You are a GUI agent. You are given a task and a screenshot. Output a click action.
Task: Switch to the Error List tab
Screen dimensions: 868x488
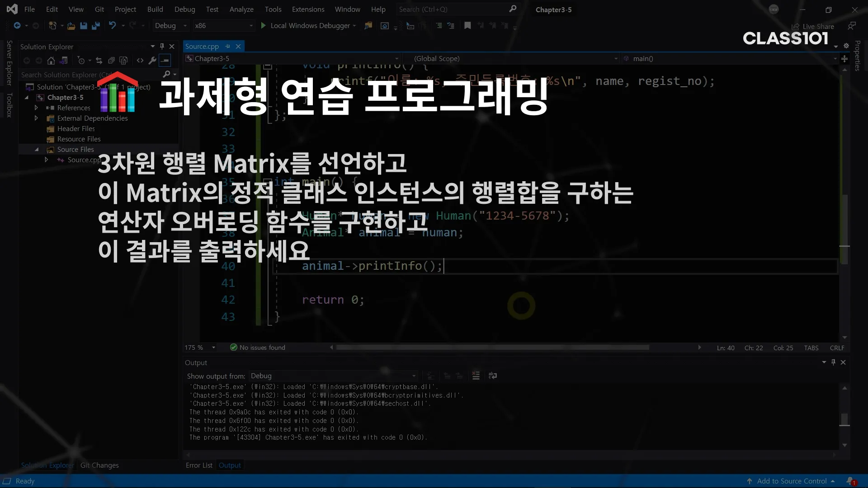(x=199, y=465)
